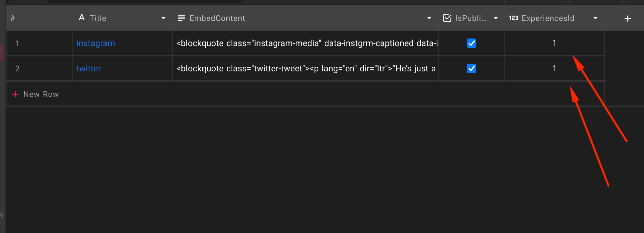This screenshot has width=644, height=233.
Task: Uncheck IsPublished for the instagram row
Action: coord(471,43)
